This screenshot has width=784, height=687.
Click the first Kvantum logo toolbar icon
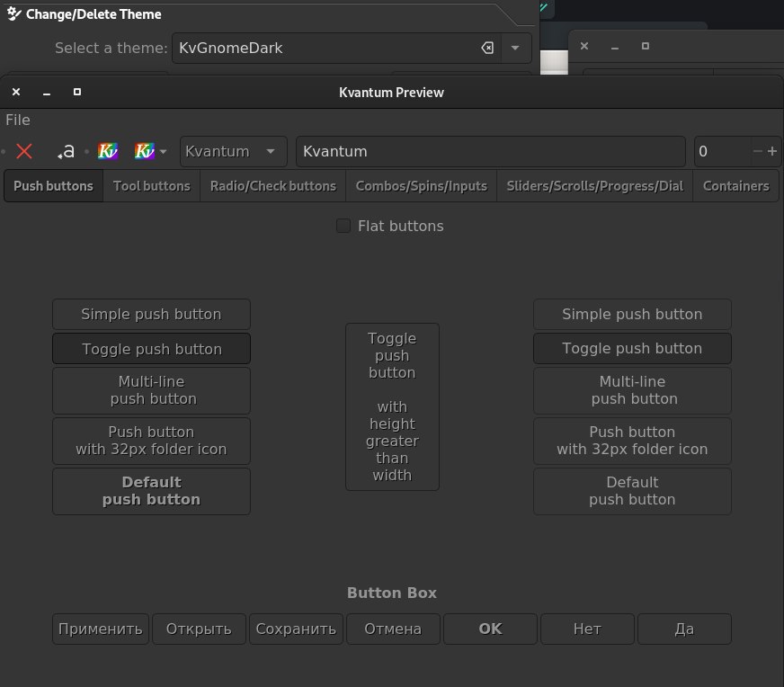click(x=108, y=151)
